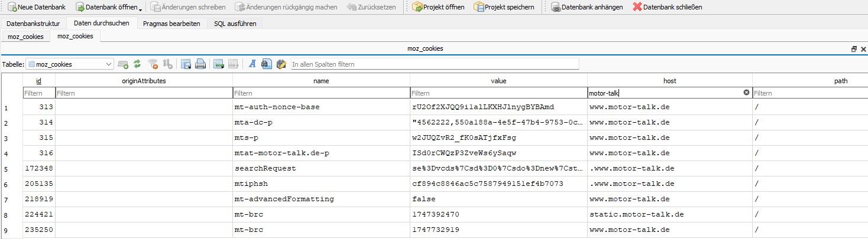Click the insert new record icon
Image resolution: width=868 pixels, height=239 pixels.
219,64
